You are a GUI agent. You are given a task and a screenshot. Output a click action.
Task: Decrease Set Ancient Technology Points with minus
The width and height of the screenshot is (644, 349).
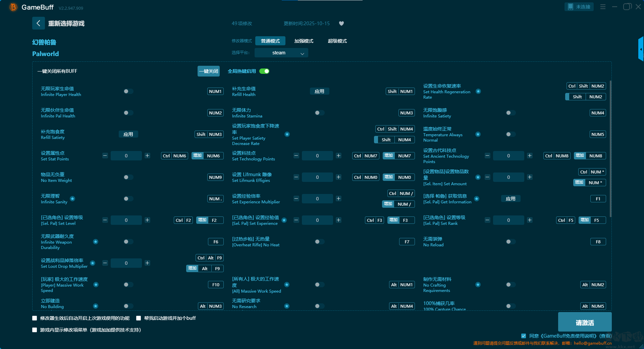487,156
